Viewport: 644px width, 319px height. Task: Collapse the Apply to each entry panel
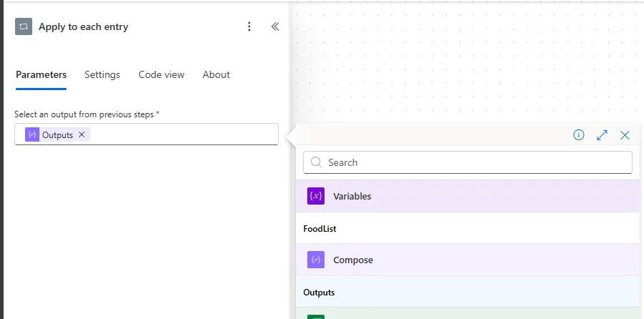coord(274,26)
